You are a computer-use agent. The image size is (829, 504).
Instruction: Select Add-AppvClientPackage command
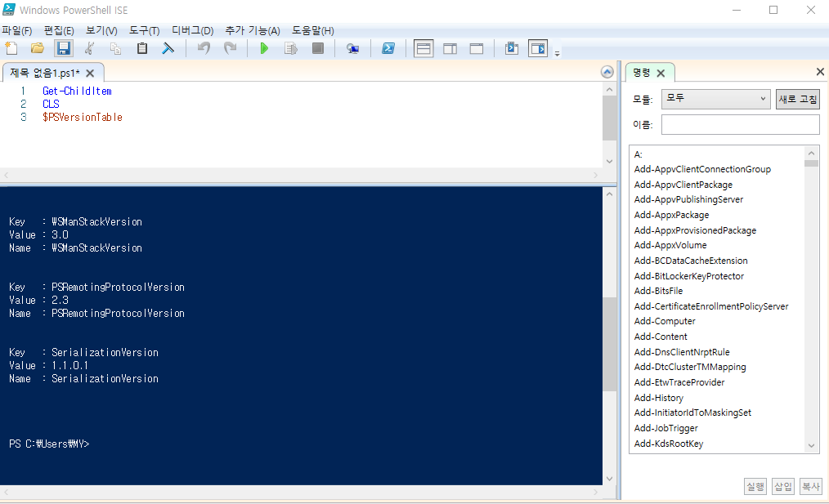(683, 185)
